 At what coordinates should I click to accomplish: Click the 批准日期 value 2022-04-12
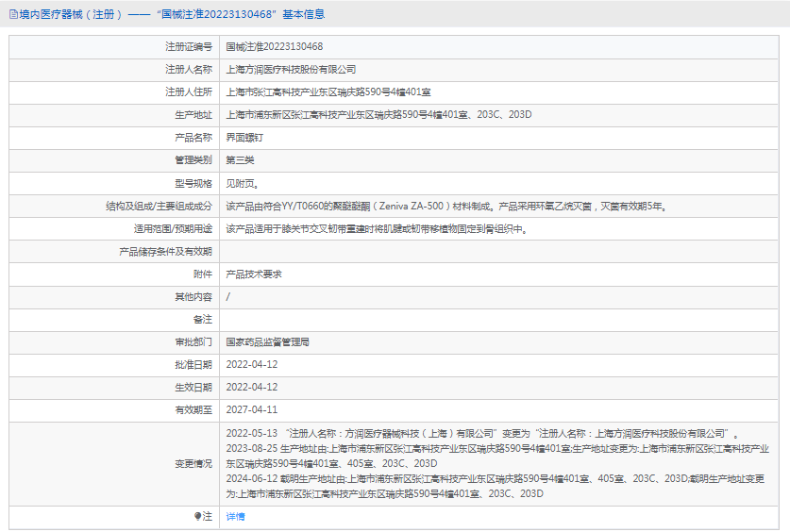pyautogui.click(x=252, y=365)
